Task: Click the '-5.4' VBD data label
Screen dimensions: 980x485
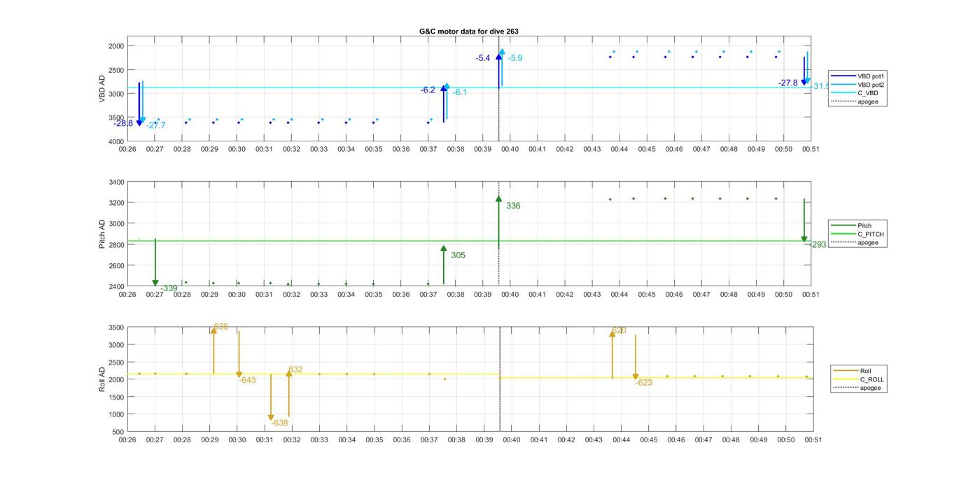Action: point(483,58)
